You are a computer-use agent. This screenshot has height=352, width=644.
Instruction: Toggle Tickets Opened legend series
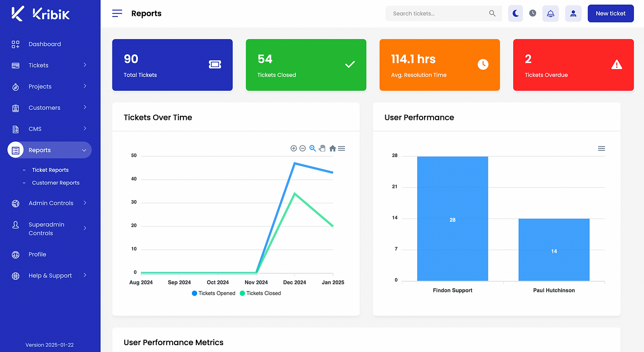pos(214,293)
